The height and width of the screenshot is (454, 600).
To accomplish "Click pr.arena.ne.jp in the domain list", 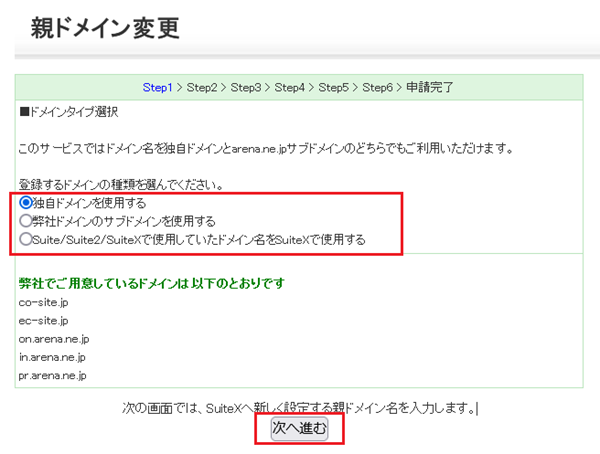I will pyautogui.click(x=52, y=376).
